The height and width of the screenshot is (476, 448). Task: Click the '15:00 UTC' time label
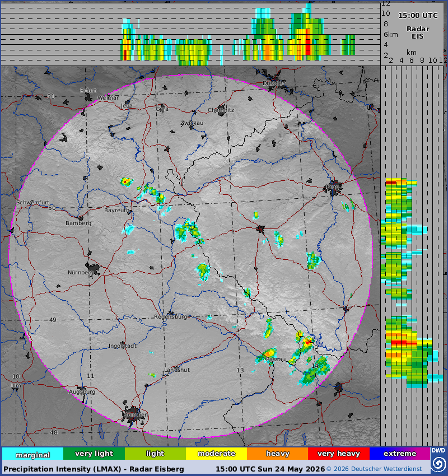click(418, 16)
